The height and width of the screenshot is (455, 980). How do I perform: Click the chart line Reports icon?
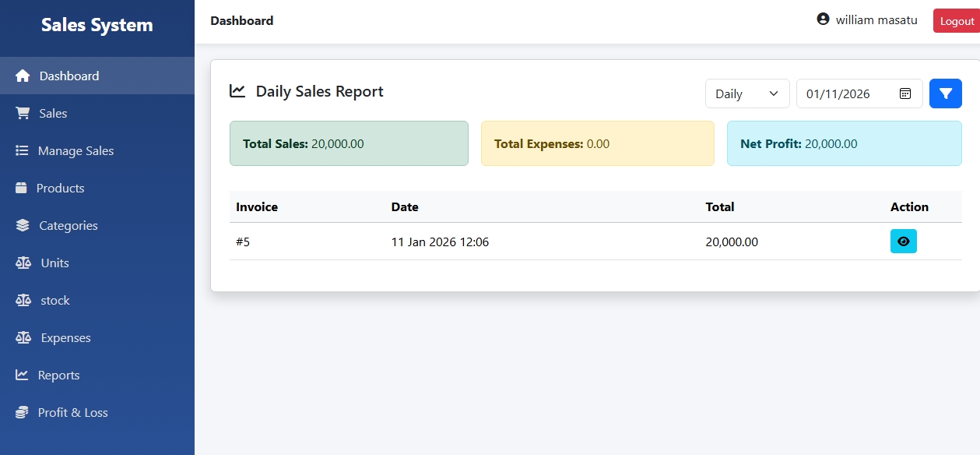[x=22, y=375]
